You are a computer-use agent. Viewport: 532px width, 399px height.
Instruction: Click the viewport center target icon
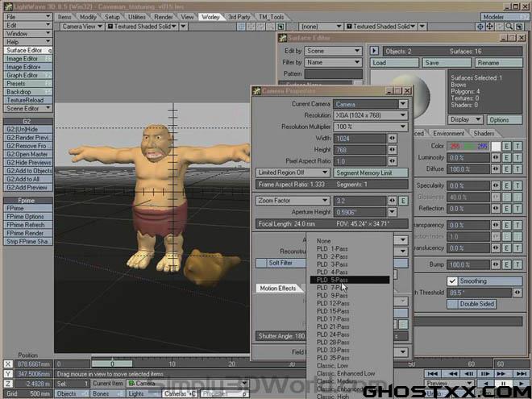[x=480, y=27]
